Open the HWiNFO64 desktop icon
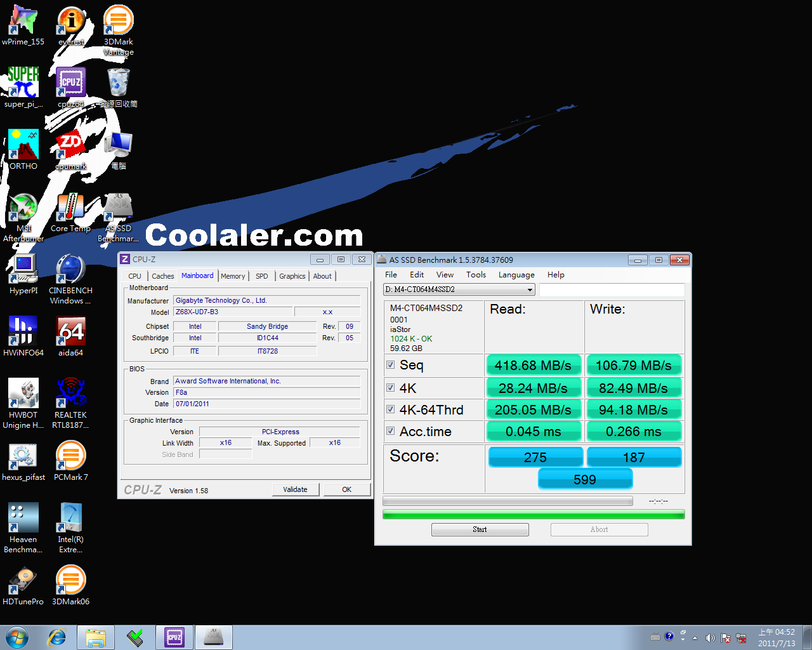The width and height of the screenshot is (812, 650). pos(23,336)
